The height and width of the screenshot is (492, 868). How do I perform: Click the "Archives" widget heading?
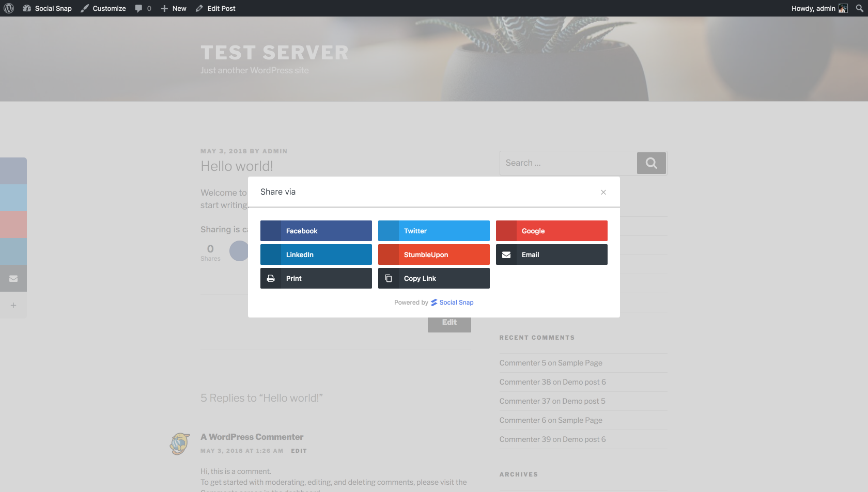click(x=518, y=474)
